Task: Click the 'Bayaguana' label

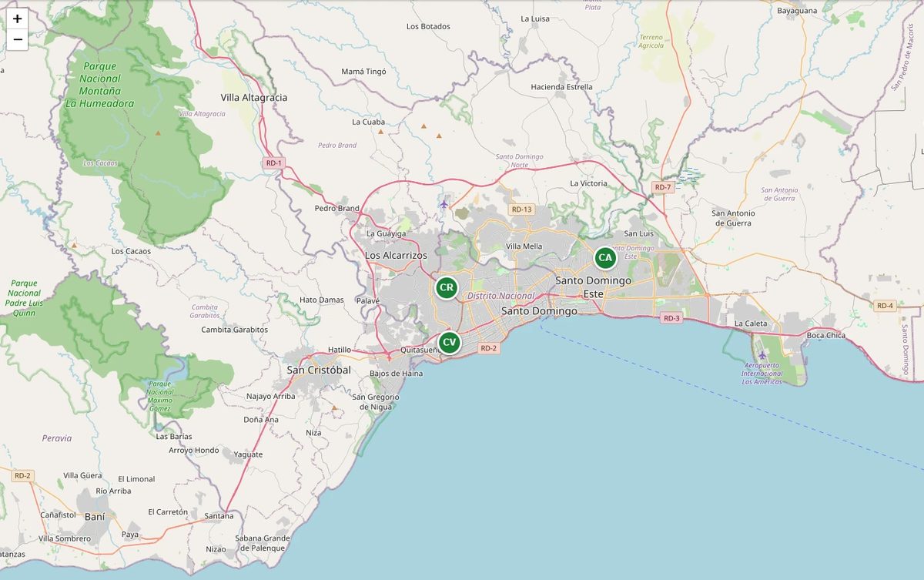Action: coord(797,11)
